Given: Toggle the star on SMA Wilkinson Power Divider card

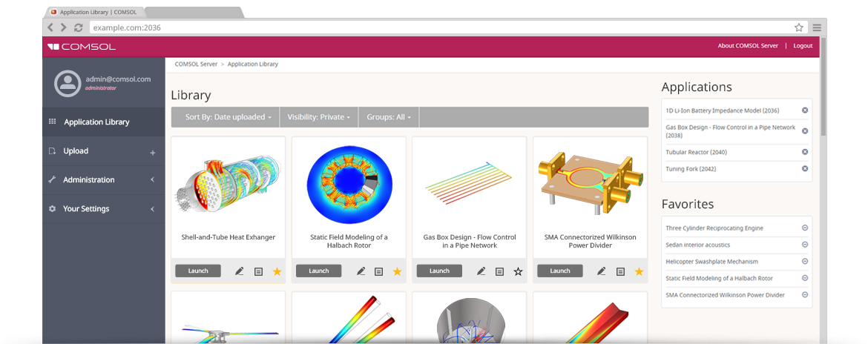Looking at the screenshot, I should tap(639, 271).
